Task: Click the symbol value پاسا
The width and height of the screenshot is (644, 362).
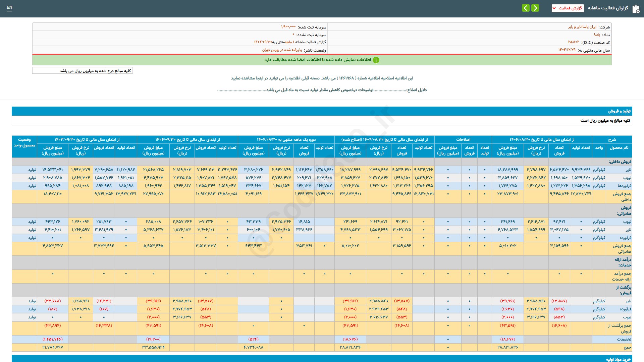Action: click(597, 35)
